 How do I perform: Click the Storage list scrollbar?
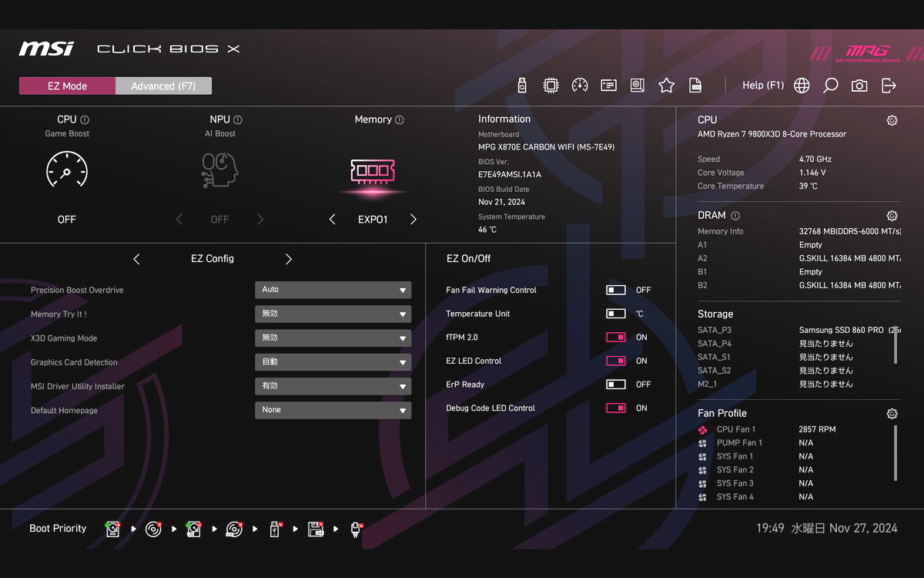[896, 344]
